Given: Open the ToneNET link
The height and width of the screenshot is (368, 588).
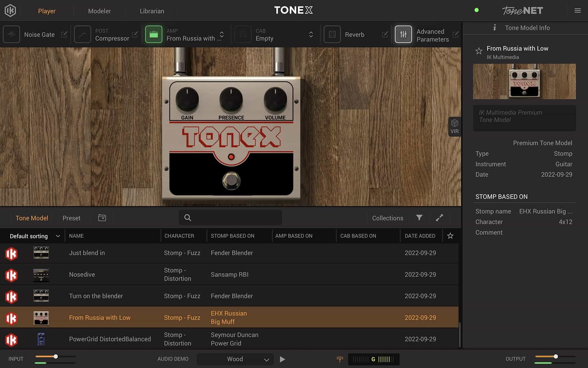Looking at the screenshot, I should (x=522, y=11).
